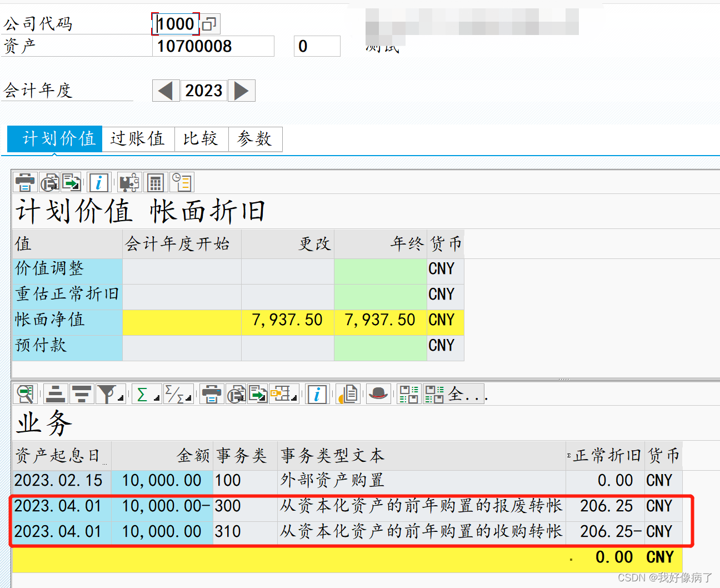This screenshot has width=720, height=588.
Task: Open the filter funnel in the 业务 toolbar
Action: click(x=110, y=394)
